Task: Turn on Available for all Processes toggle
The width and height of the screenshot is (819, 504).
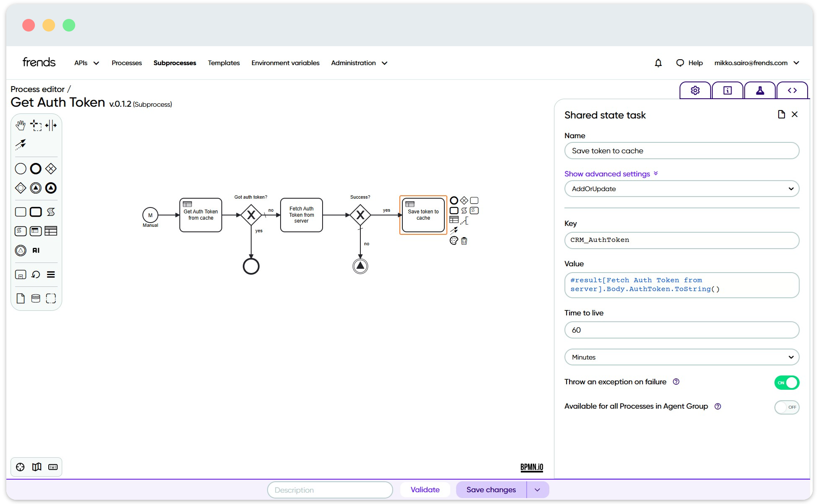Action: tap(787, 407)
